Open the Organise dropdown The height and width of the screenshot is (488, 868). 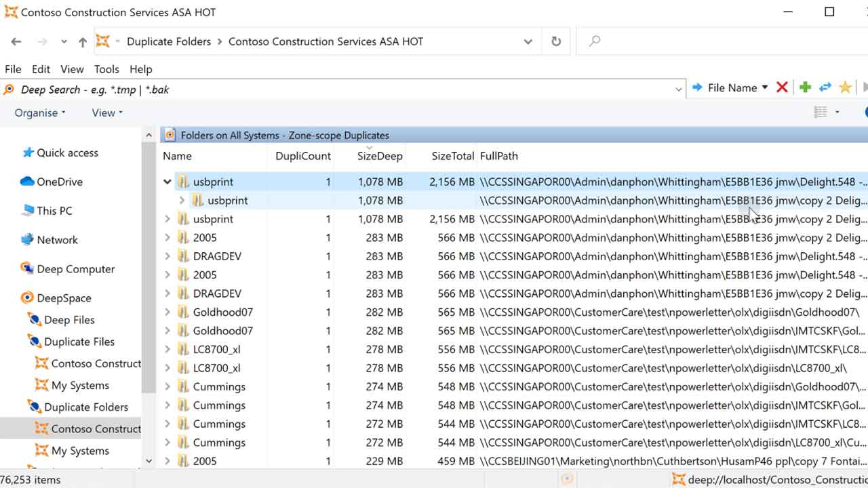coord(40,113)
